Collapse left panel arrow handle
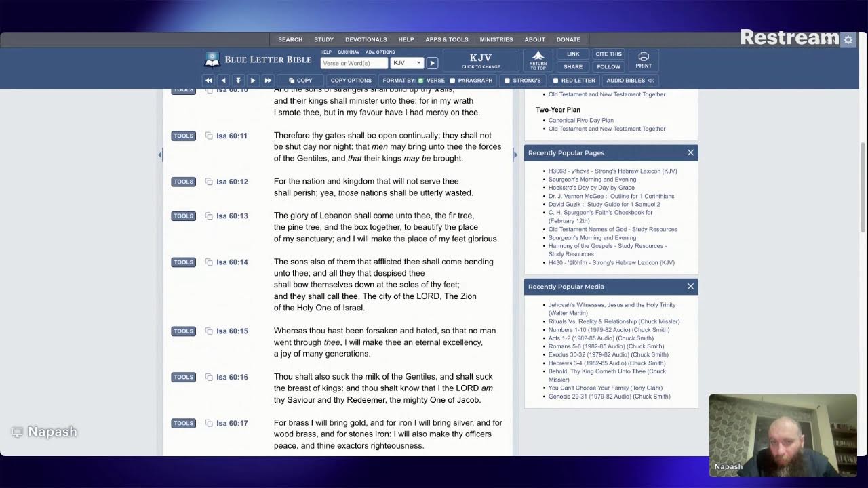868x488 pixels. pos(160,155)
